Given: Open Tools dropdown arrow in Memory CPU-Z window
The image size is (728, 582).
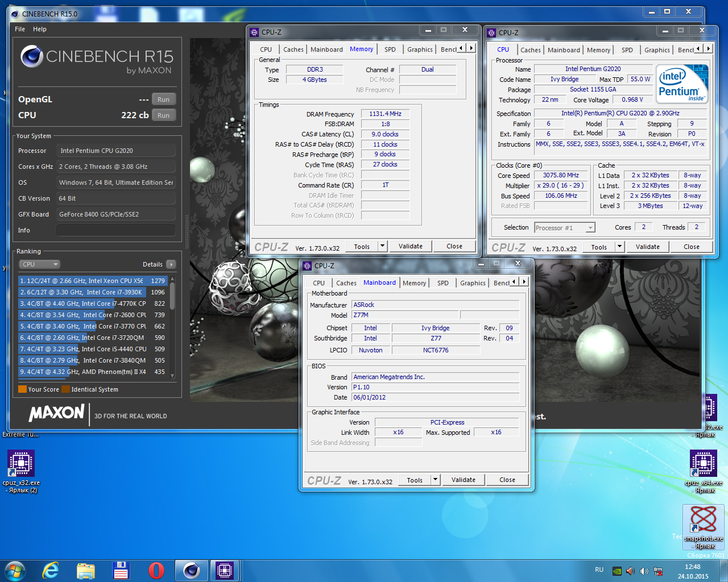Looking at the screenshot, I should point(383,246).
